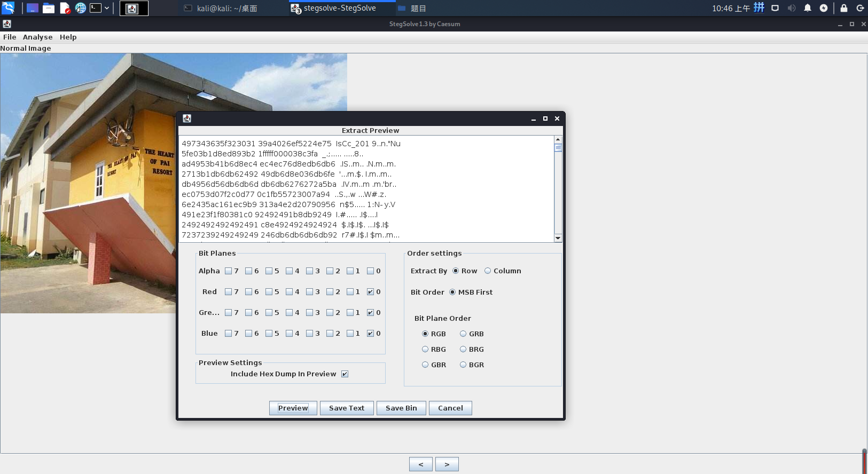Enable Green bit plane 4
Image resolution: width=868 pixels, height=474 pixels.
click(x=290, y=313)
